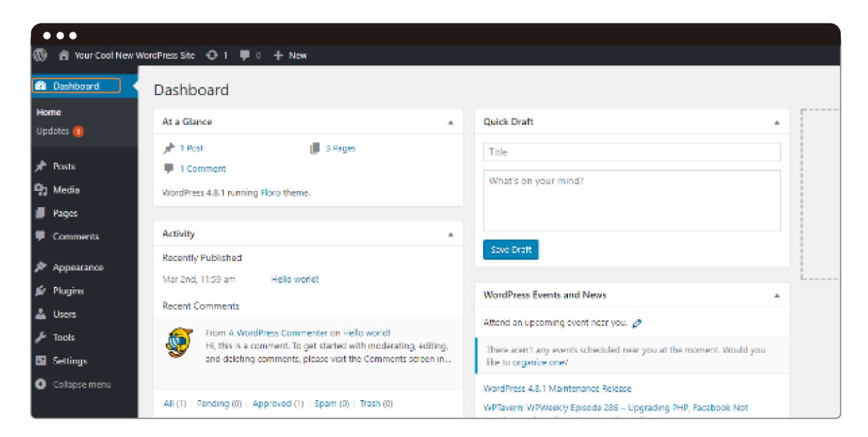Click the pages icon next to 3 Pages
868x437 pixels.
point(315,148)
